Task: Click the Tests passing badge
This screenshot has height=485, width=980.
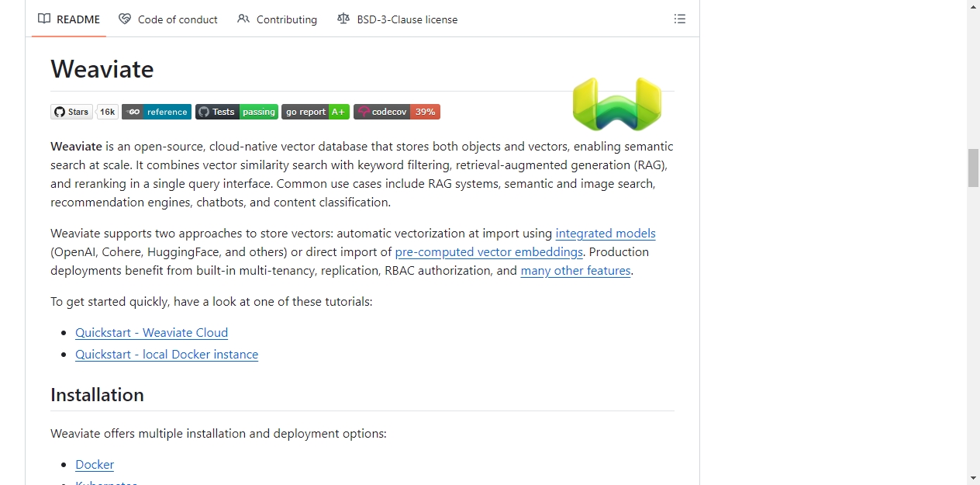Action: click(236, 112)
